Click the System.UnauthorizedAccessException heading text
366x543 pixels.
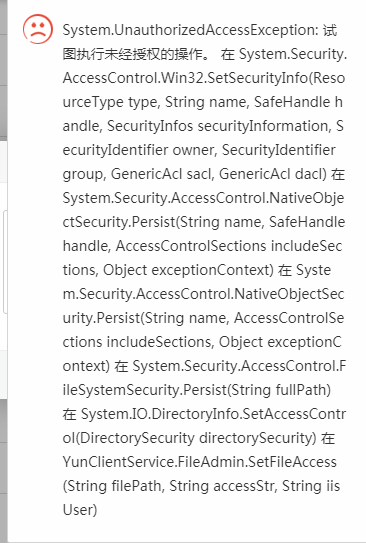pos(190,30)
